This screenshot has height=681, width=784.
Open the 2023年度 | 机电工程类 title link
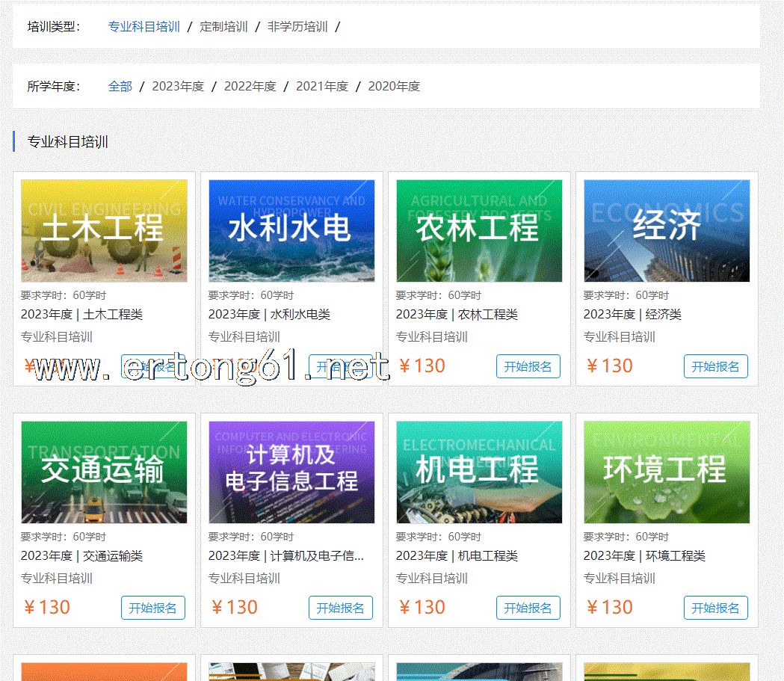(x=457, y=556)
